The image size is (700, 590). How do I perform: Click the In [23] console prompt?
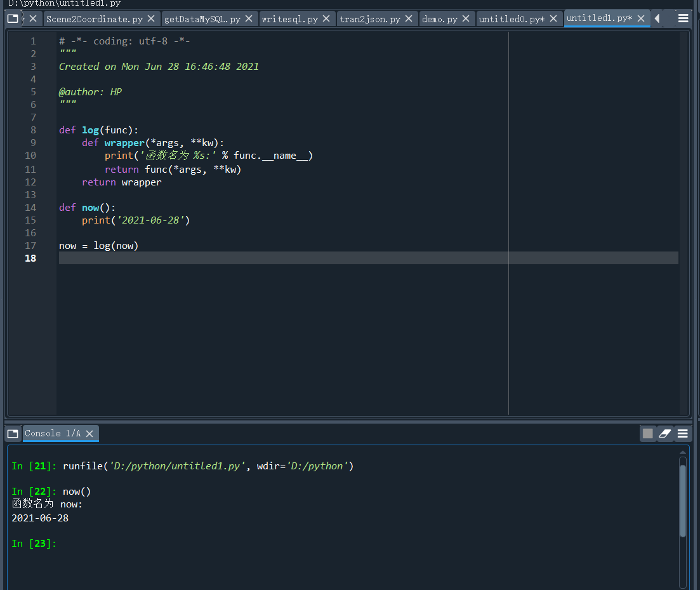(34, 544)
